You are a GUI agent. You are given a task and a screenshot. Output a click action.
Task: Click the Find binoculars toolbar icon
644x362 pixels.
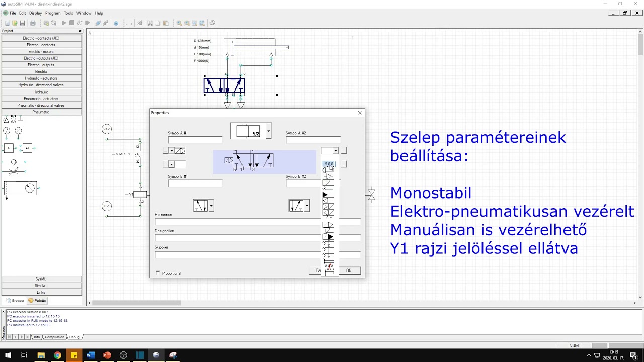coord(140,23)
